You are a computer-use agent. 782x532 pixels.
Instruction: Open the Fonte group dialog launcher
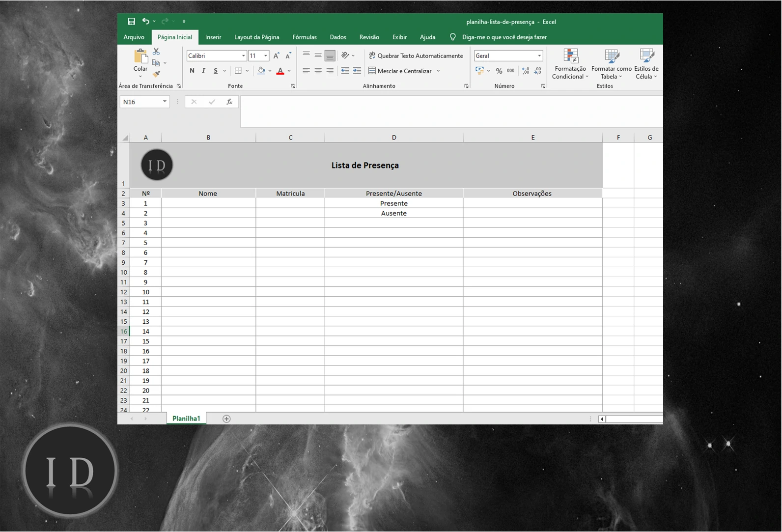(293, 86)
